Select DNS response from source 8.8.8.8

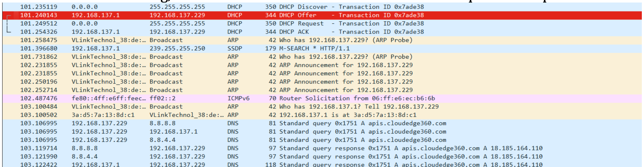click(x=322, y=148)
